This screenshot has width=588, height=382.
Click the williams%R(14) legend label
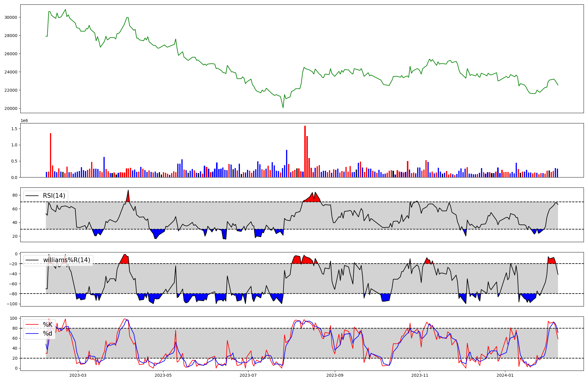[x=66, y=260]
